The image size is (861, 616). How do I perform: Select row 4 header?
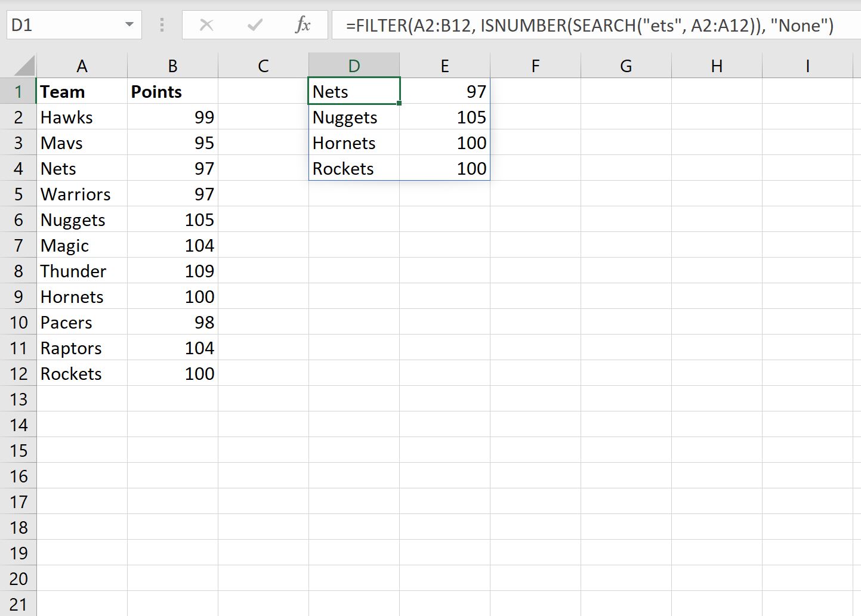tap(18, 168)
